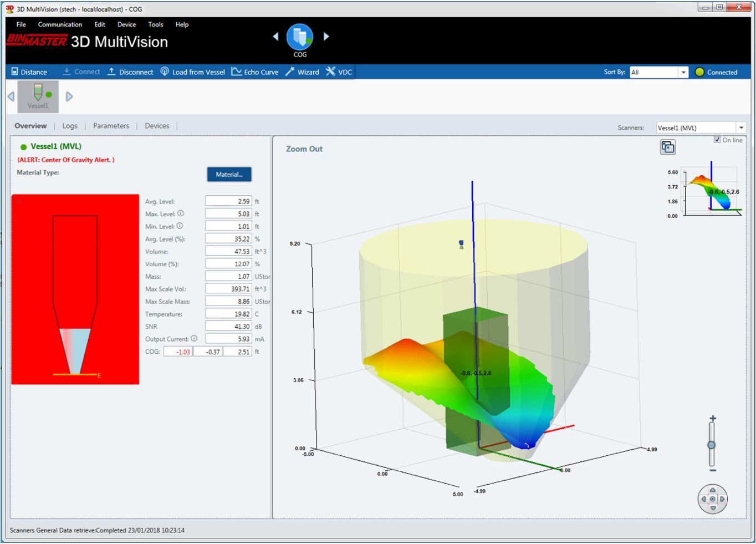Click the COG view icon in header

300,38
